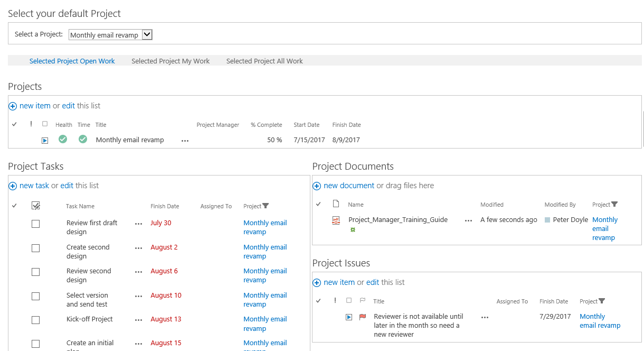Open the ellipsis menu for Project_Manager_Training_Guide
The height and width of the screenshot is (351, 644).
(468, 220)
